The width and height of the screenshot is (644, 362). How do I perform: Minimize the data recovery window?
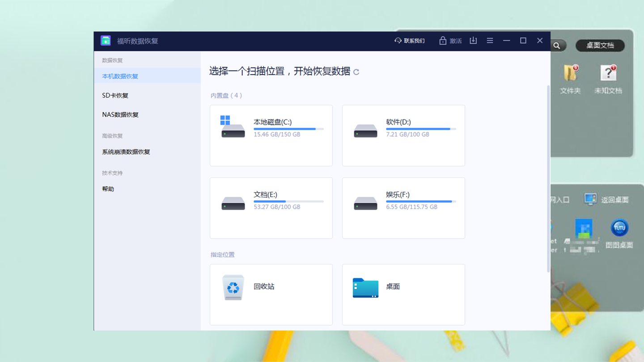506,41
